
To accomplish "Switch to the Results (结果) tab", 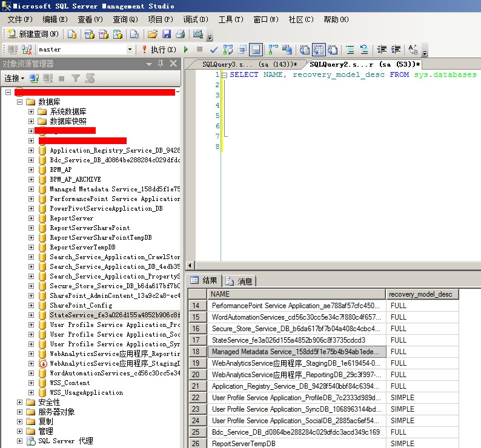I will tap(204, 280).
